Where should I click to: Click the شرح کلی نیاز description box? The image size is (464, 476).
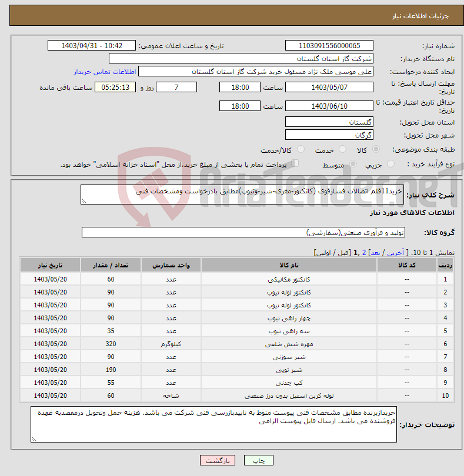pos(242,195)
